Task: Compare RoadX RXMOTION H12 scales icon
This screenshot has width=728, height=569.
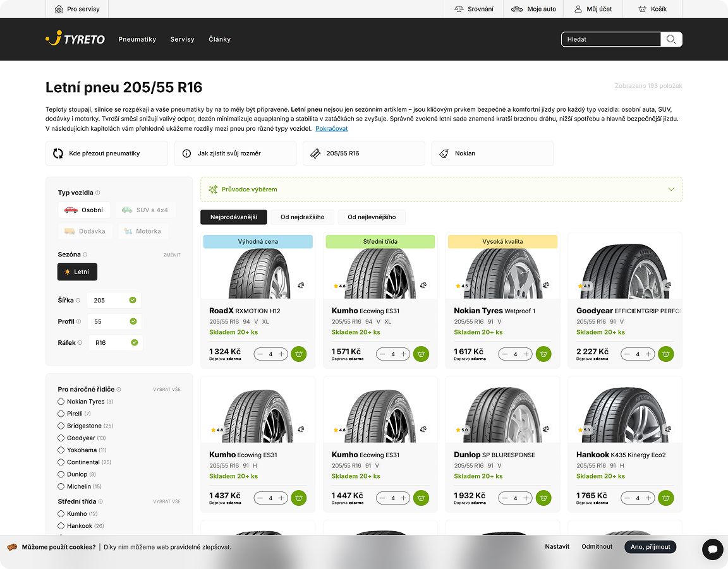Action: point(301,285)
